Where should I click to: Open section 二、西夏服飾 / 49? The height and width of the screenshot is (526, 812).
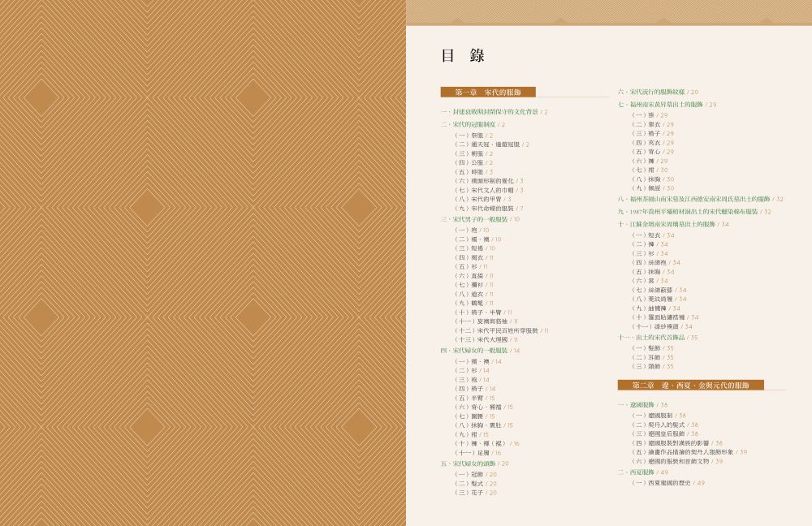pos(642,472)
